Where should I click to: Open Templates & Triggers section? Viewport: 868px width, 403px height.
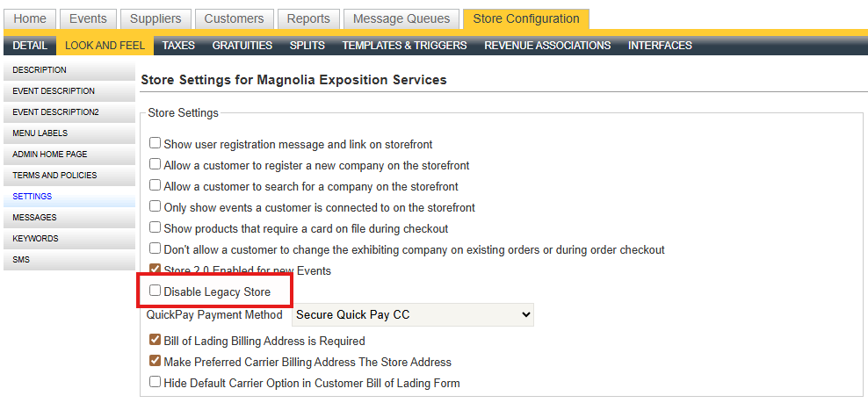click(x=404, y=46)
